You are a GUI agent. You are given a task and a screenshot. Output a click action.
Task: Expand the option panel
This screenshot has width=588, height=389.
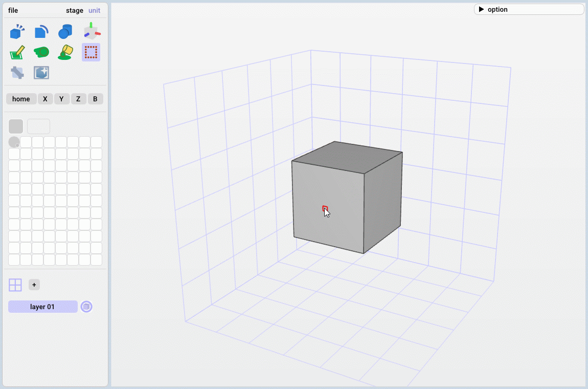click(529, 9)
